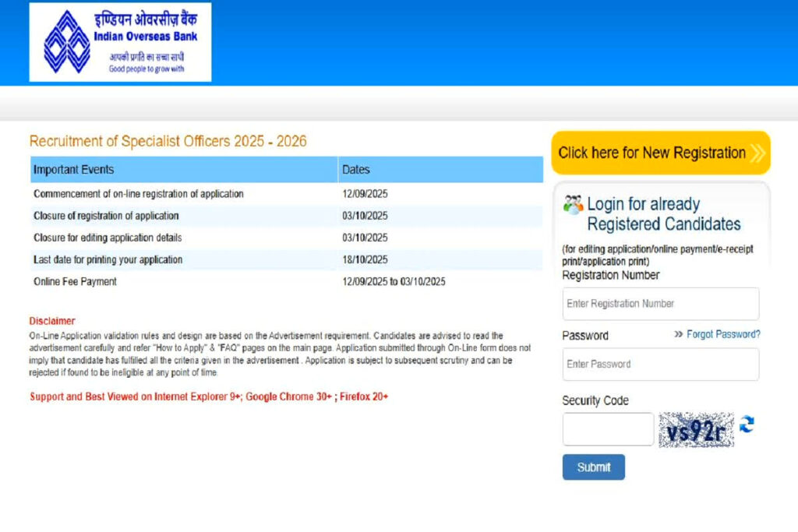Click the Disclaimer heading
The height and width of the screenshot is (532, 798).
point(51,320)
